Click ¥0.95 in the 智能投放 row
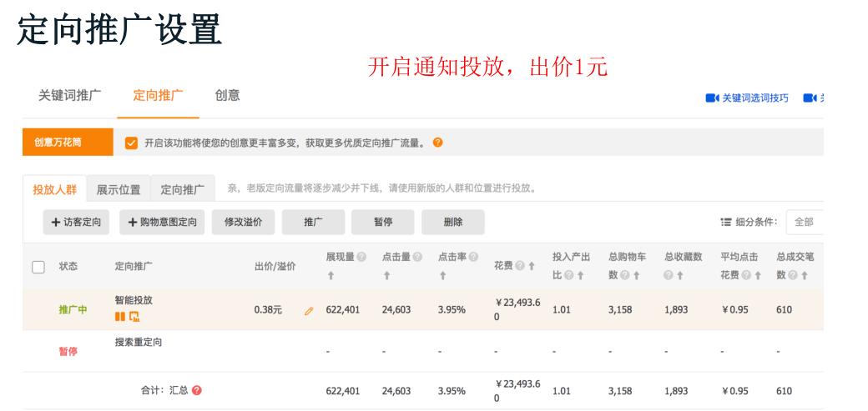The height and width of the screenshot is (411, 868). click(x=734, y=310)
